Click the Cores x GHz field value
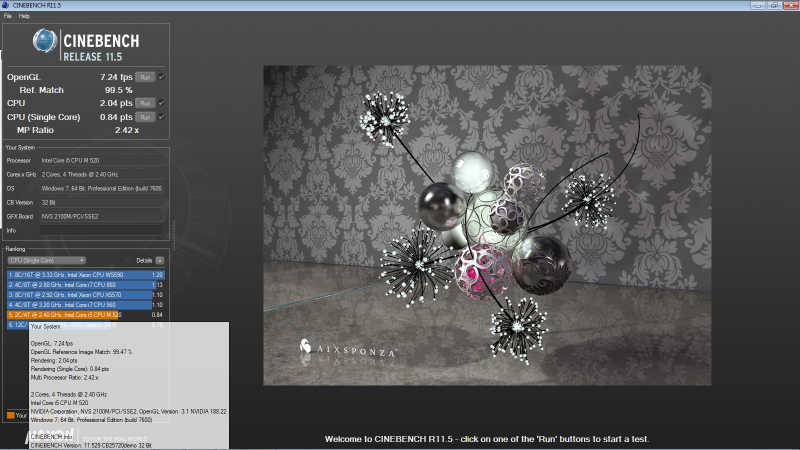Screen dimensions: 800x450 coord(102,174)
